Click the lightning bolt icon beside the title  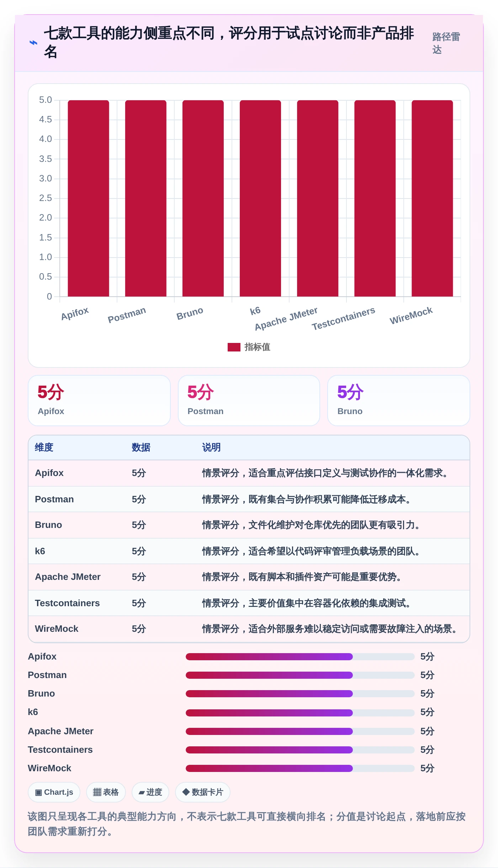click(33, 43)
